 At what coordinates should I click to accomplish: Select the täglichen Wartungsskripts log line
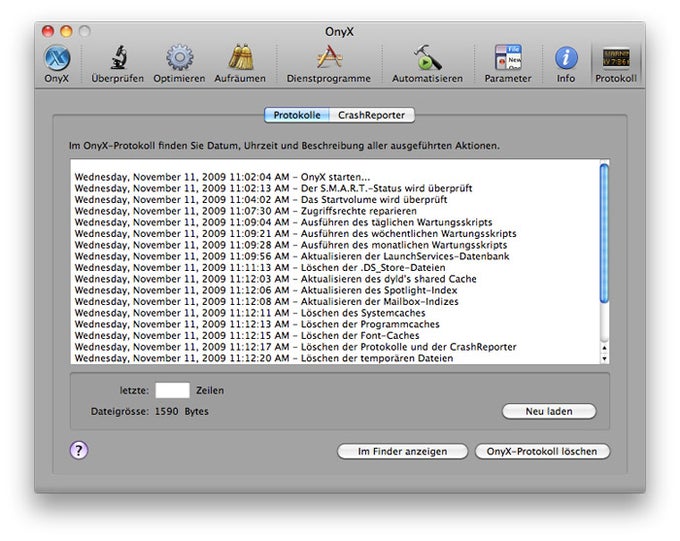click(283, 222)
